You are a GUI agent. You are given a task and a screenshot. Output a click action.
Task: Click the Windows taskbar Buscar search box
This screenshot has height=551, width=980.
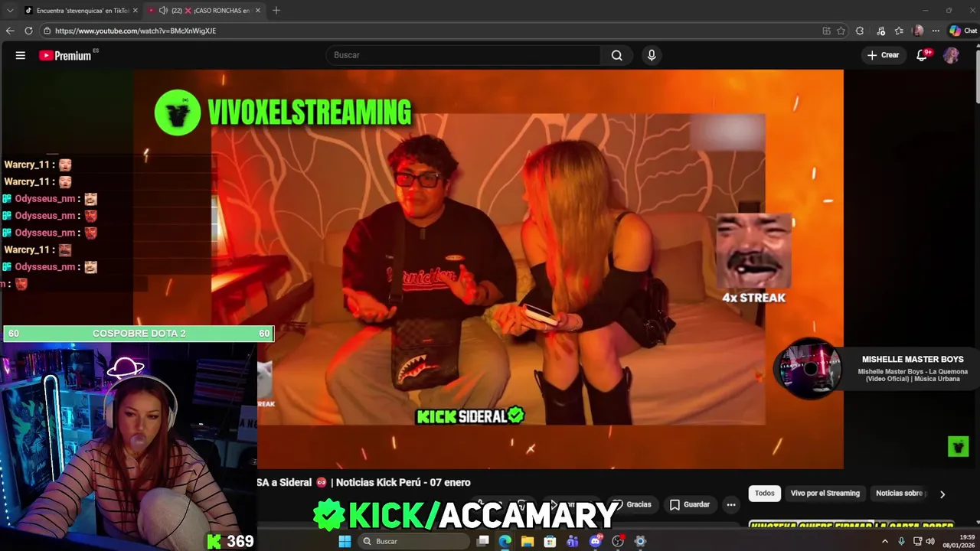click(413, 541)
